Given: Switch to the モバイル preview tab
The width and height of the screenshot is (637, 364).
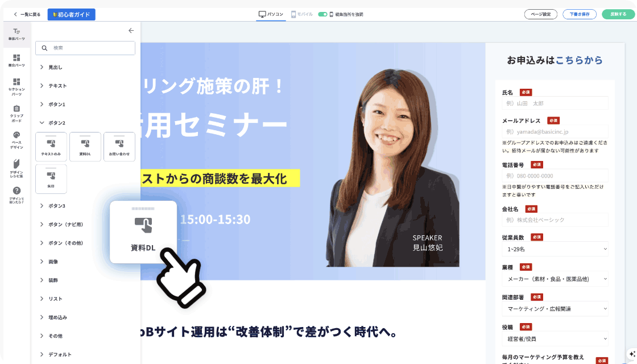Looking at the screenshot, I should [302, 14].
